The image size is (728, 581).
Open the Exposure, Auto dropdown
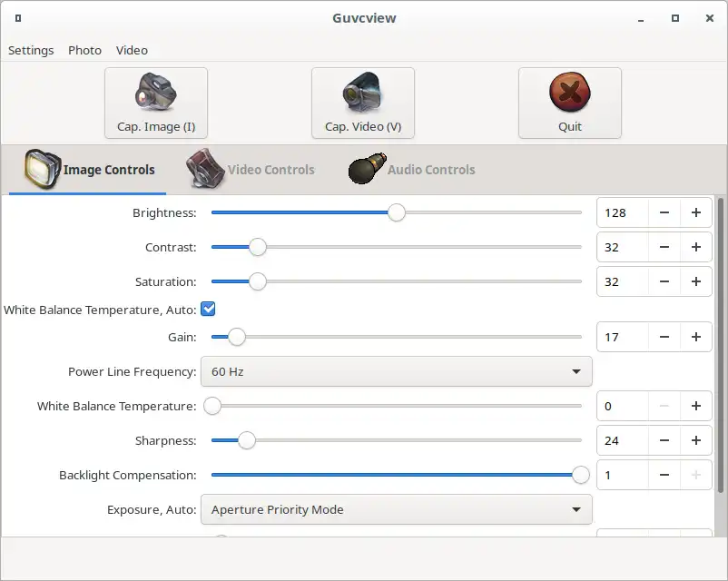397,509
